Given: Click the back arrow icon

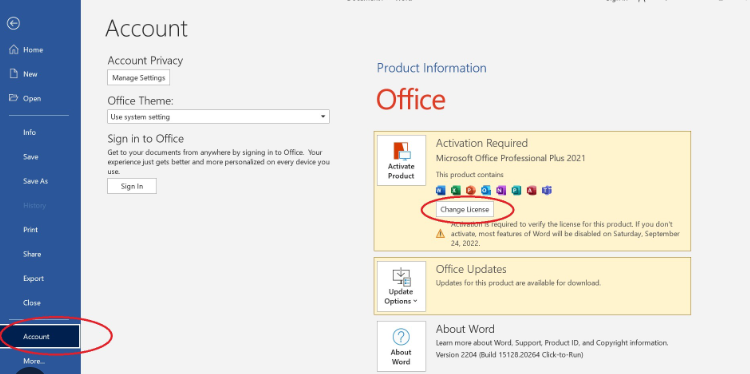Looking at the screenshot, I should pyautogui.click(x=13, y=23).
